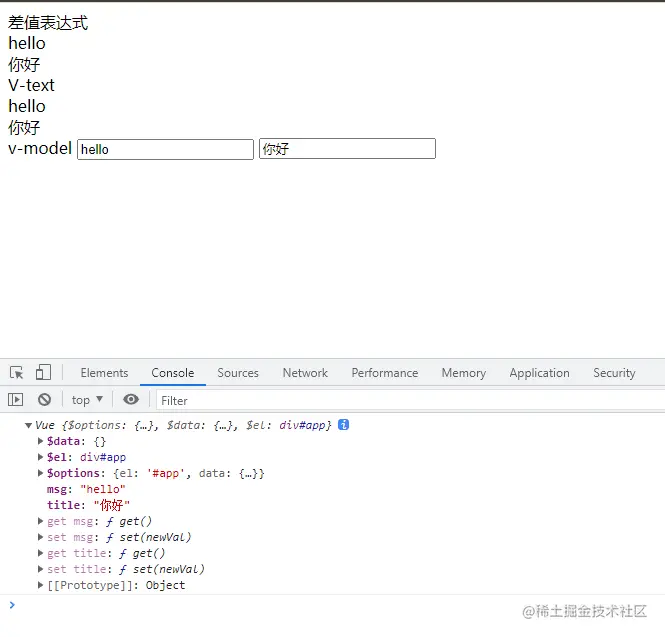Click the 差值表达式 heading text
This screenshot has height=637, width=665.
tap(48, 23)
